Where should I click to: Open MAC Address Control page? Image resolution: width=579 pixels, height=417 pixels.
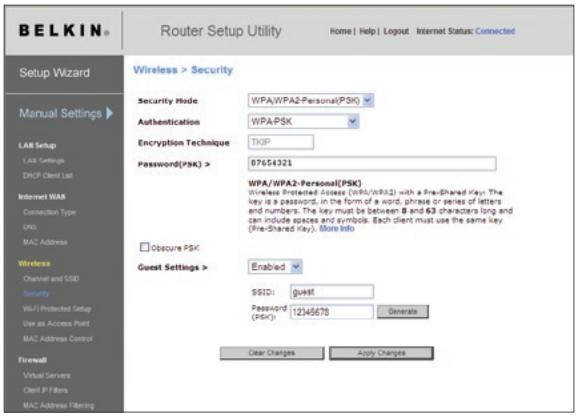[58, 339]
